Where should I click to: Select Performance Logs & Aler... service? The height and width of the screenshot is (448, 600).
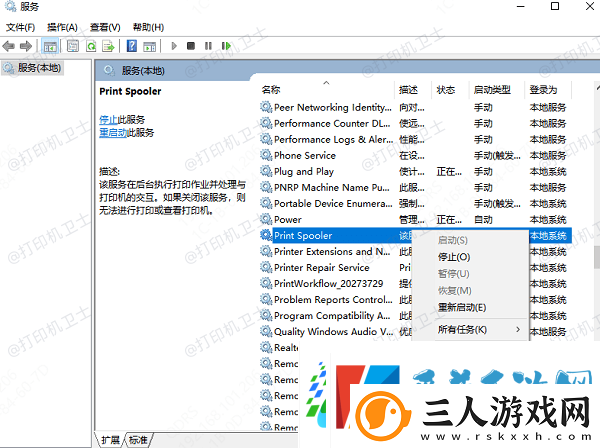416,140
